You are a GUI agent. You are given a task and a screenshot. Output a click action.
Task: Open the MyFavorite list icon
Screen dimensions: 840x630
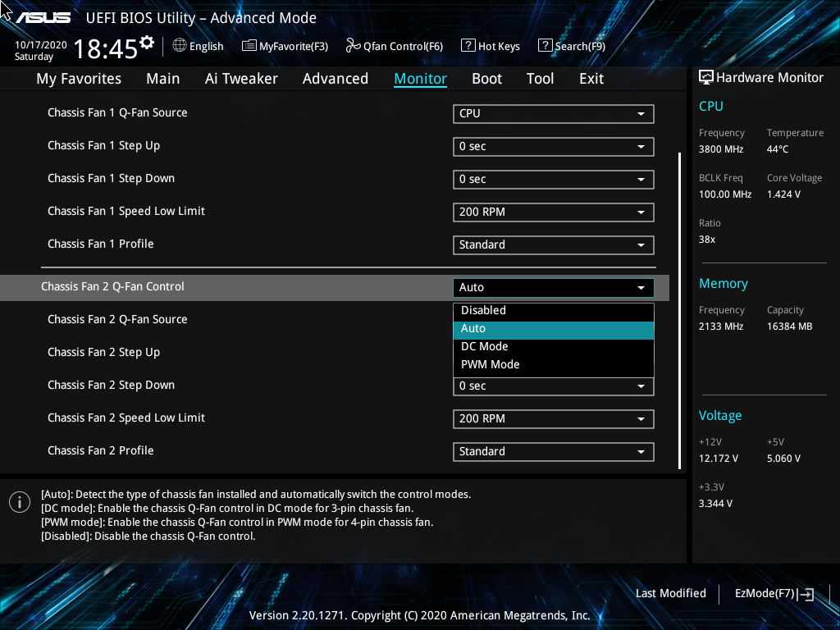tap(249, 46)
